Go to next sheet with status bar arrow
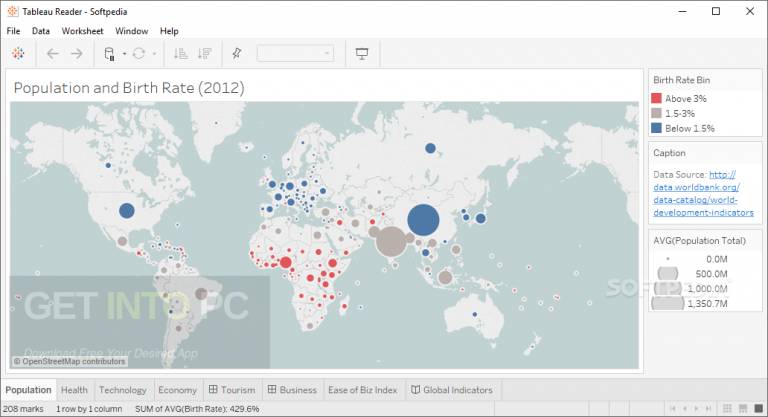The image size is (768, 417). pyautogui.click(x=696, y=409)
